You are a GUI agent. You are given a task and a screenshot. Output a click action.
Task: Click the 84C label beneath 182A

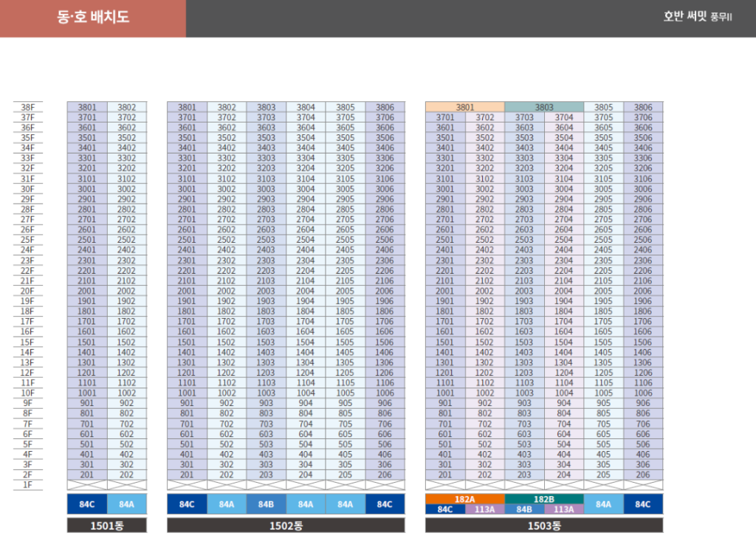(445, 509)
